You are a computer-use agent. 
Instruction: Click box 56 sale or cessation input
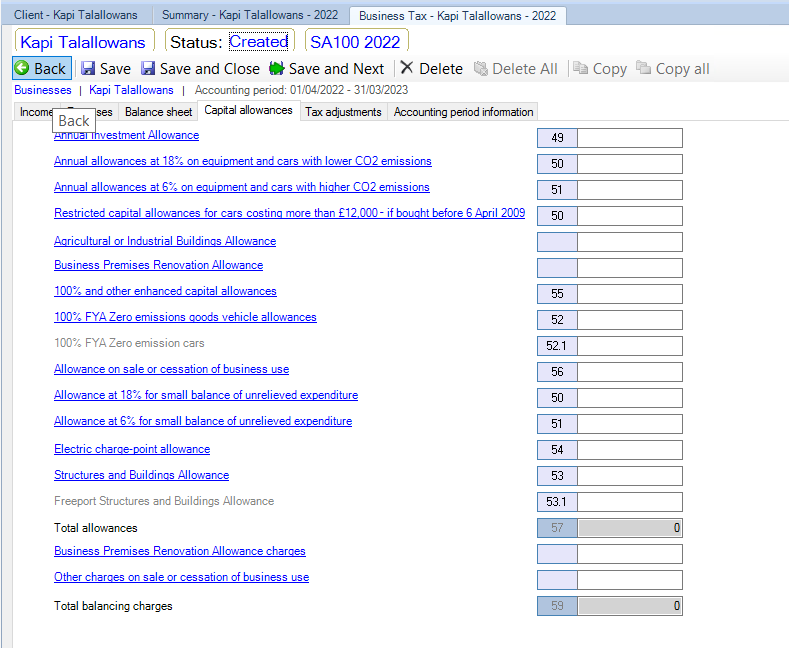(630, 372)
